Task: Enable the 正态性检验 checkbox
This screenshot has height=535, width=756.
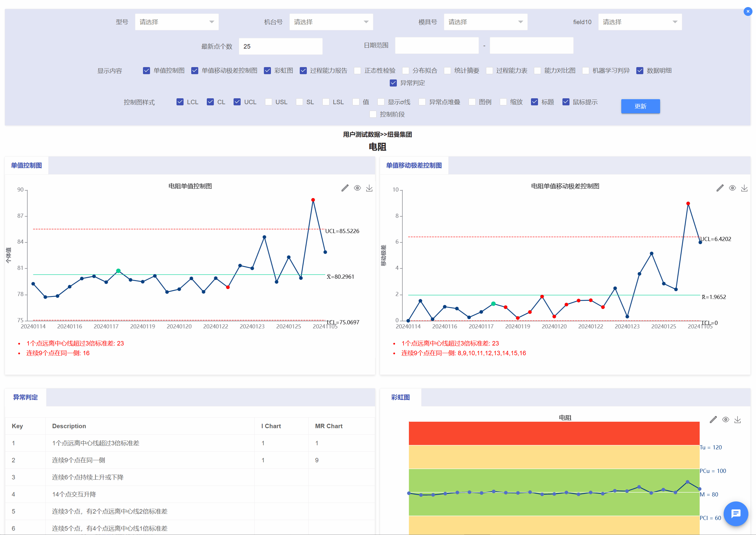Action: tap(358, 71)
